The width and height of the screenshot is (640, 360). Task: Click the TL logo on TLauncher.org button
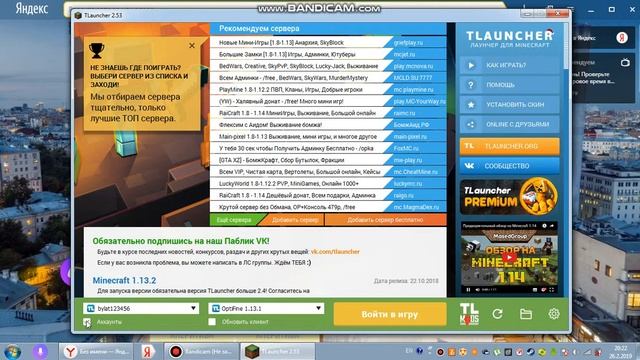point(469,146)
